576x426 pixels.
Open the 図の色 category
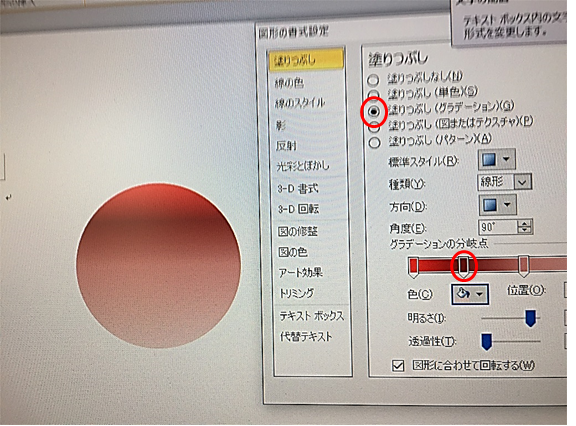292,252
